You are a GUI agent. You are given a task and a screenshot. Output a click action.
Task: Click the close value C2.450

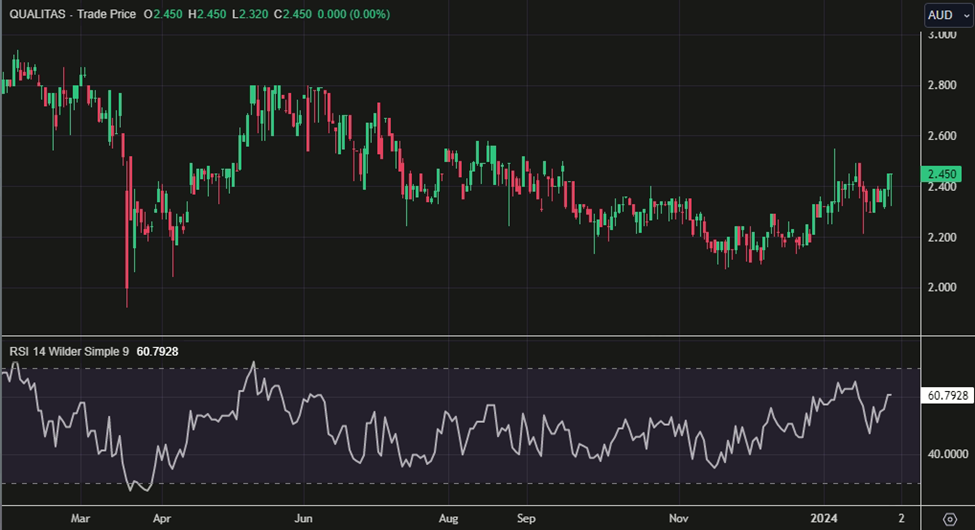[293, 14]
